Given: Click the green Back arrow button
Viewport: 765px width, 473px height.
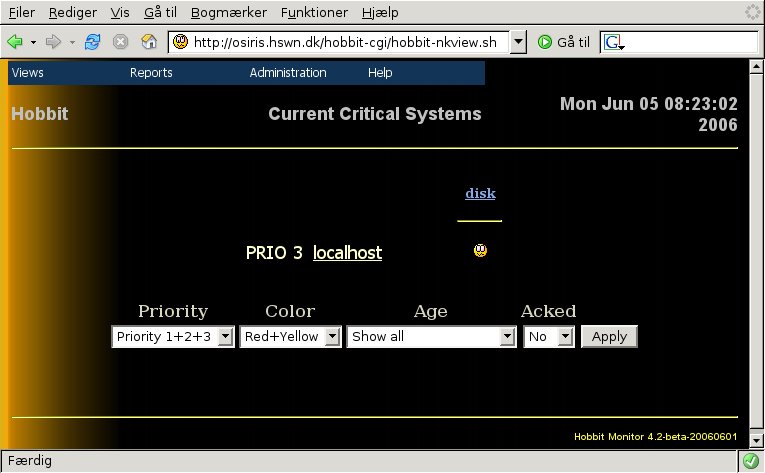Looking at the screenshot, I should tap(15, 42).
